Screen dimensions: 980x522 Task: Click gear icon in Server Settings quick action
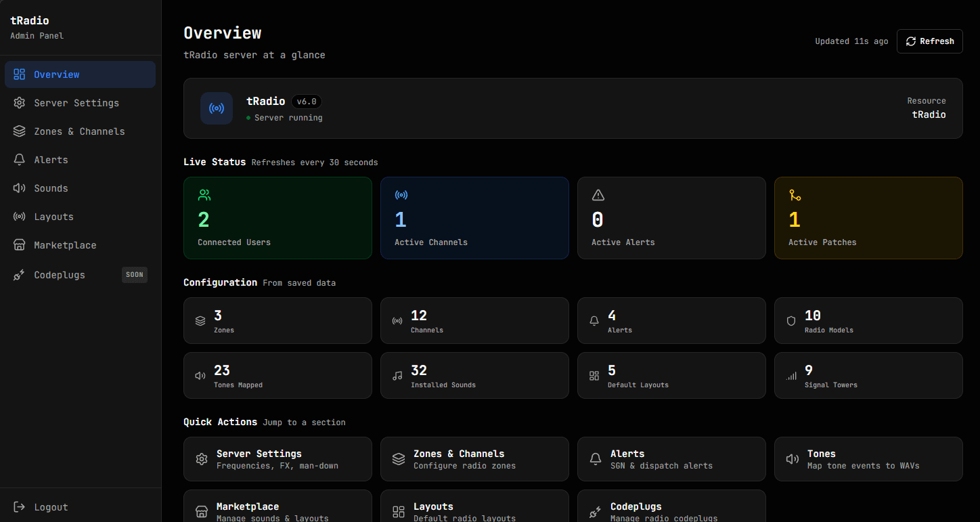(202, 459)
